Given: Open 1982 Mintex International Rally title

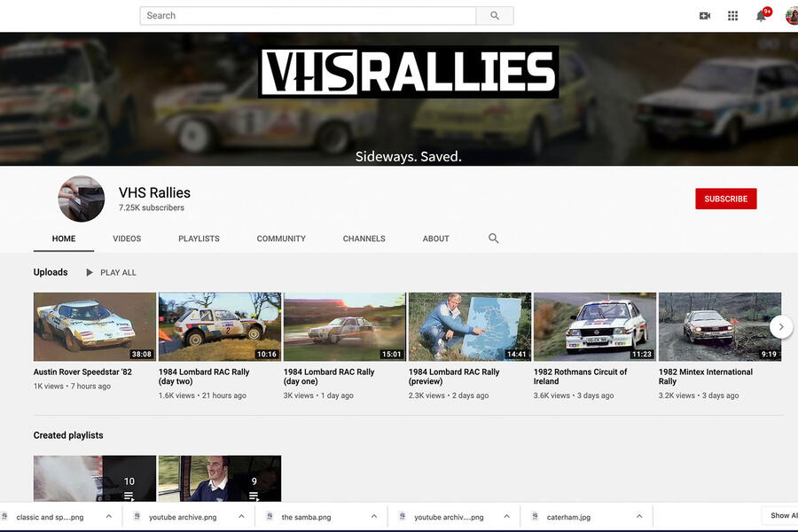Looking at the screenshot, I should [x=706, y=377].
